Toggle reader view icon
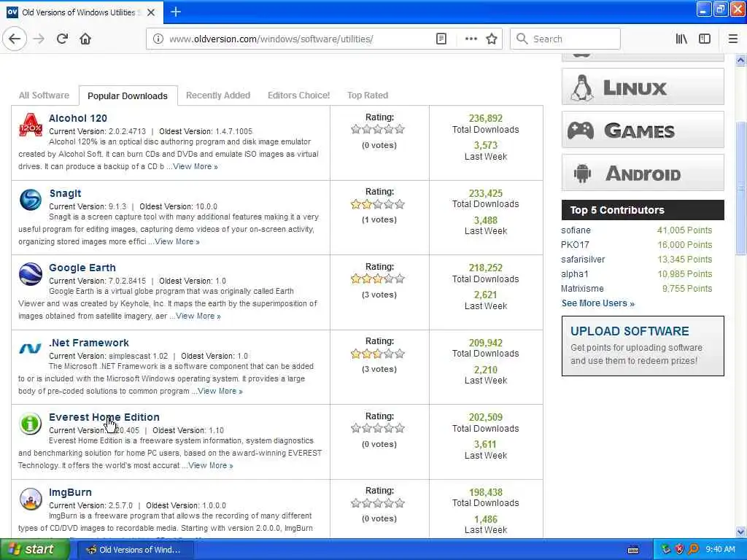747x560 pixels. click(441, 39)
